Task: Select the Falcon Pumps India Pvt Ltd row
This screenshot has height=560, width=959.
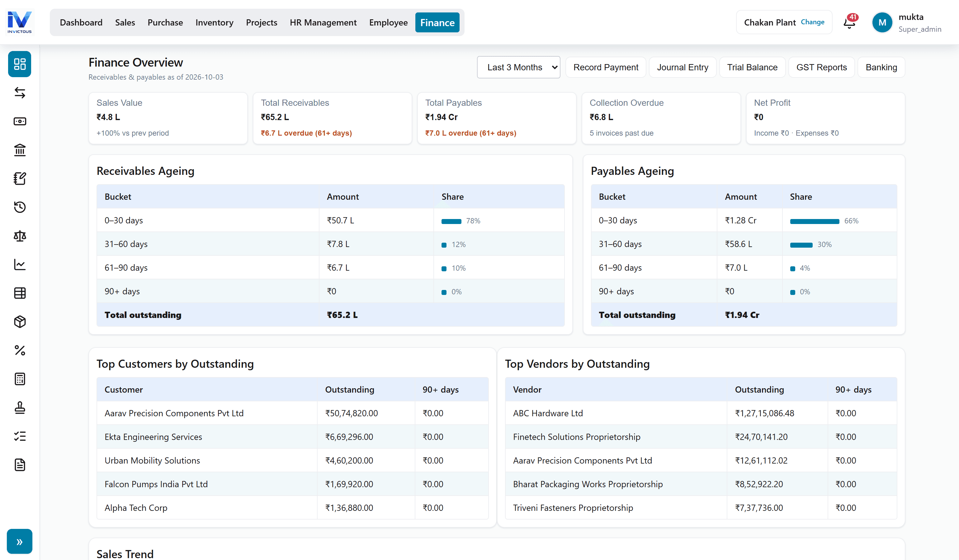Action: 292,483
